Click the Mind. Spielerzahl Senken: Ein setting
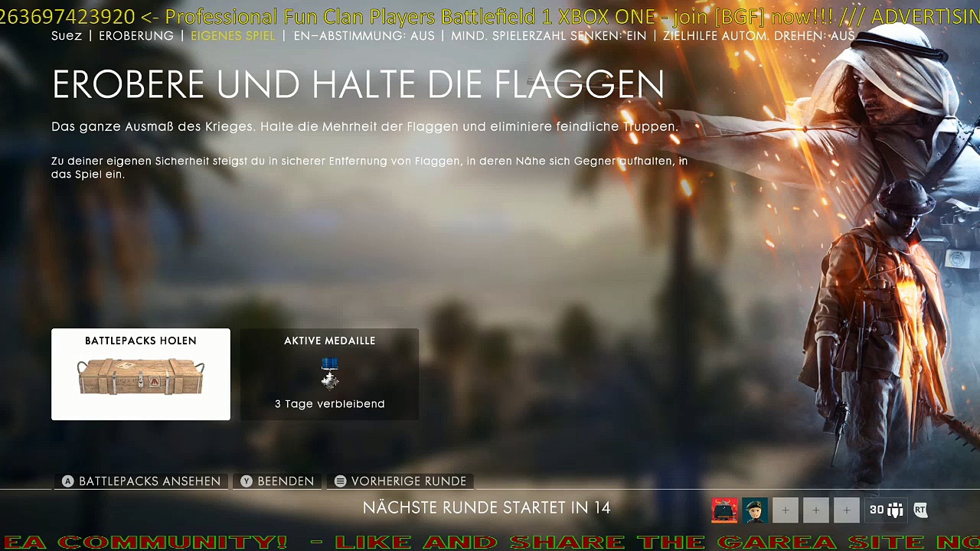This screenshot has height=551, width=980. (548, 36)
